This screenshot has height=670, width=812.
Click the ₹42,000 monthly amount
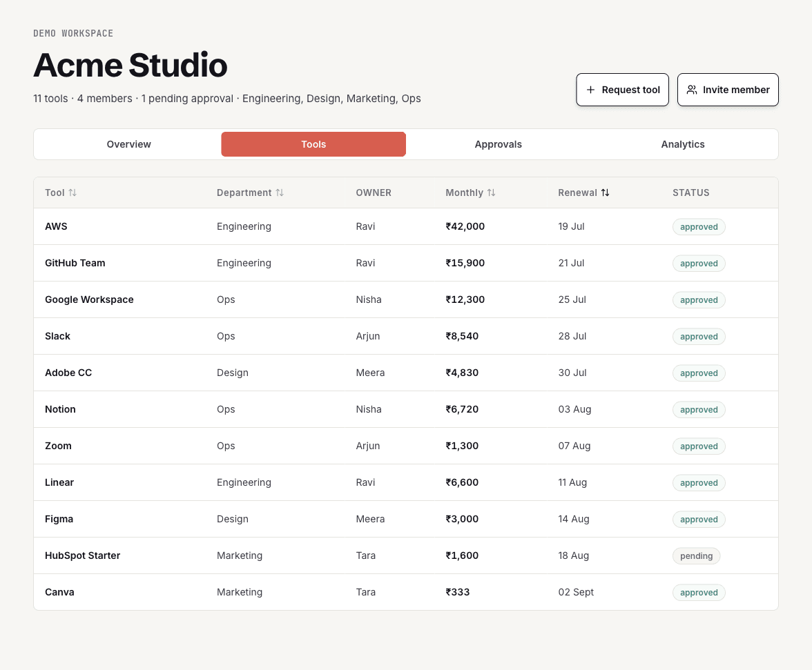point(465,226)
